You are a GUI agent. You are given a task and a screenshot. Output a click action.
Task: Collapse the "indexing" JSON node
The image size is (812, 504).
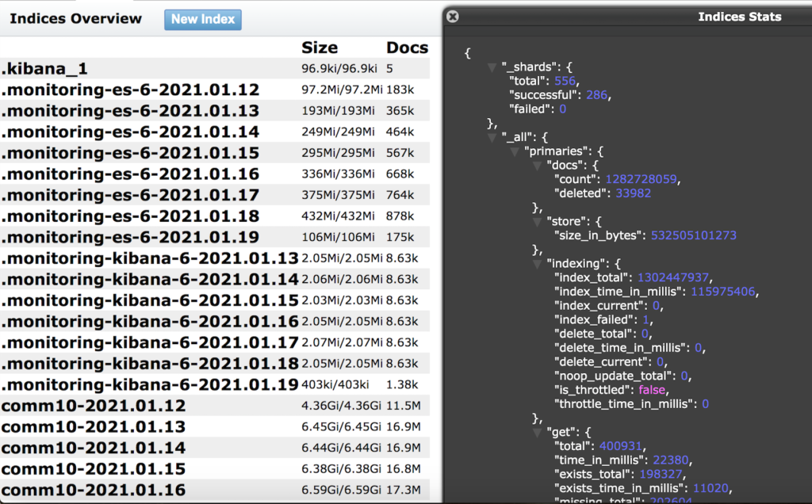537,264
